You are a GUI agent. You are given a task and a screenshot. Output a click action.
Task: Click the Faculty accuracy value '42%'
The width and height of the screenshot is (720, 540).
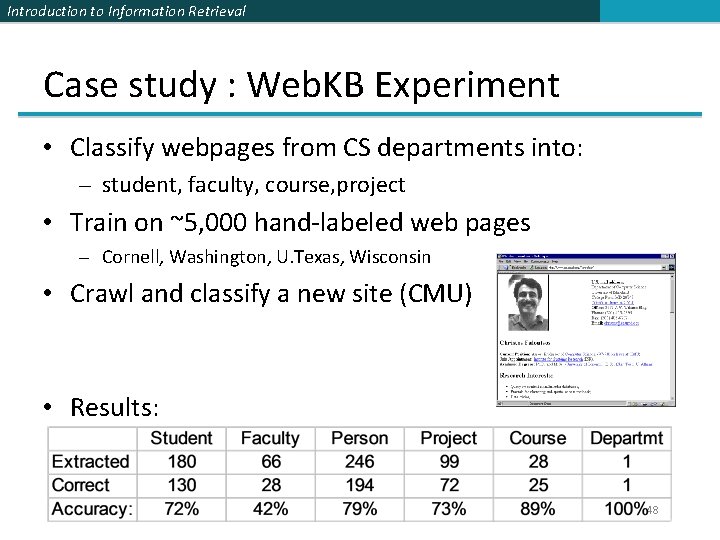(271, 509)
